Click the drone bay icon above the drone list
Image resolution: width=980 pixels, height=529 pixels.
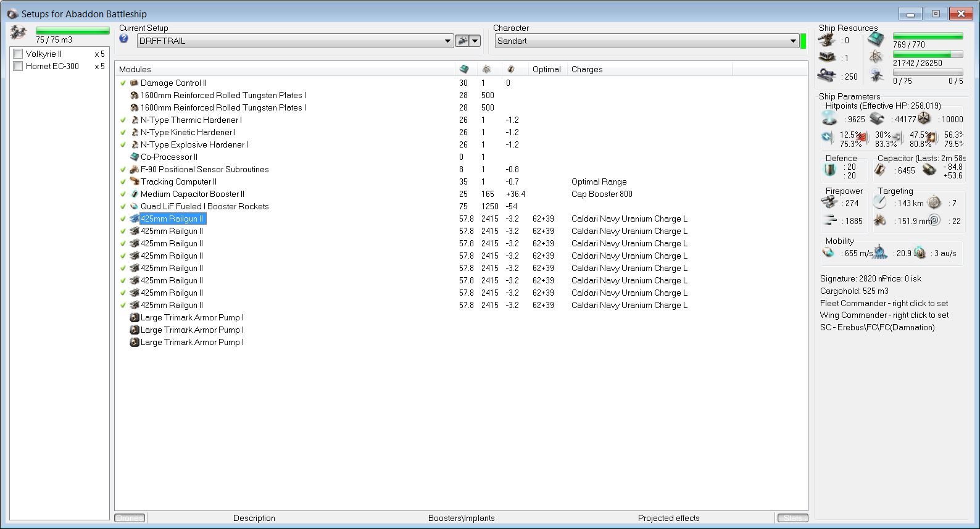click(x=19, y=32)
